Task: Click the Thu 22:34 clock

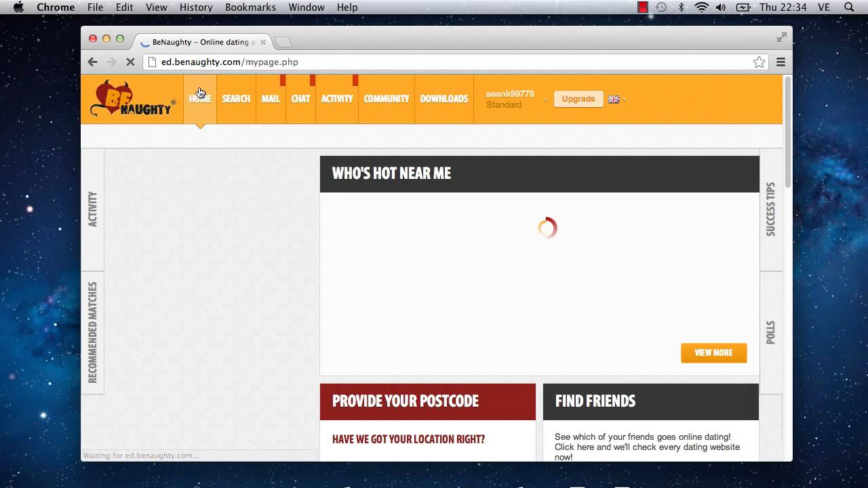Action: pyautogui.click(x=783, y=7)
